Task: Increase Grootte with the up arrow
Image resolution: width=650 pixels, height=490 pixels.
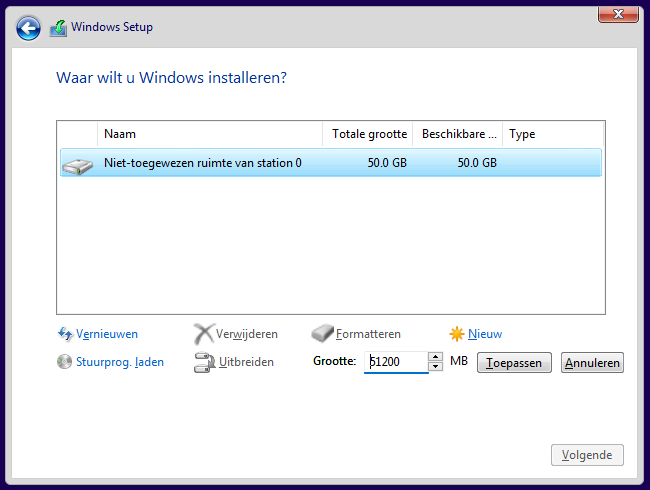Action: [435, 357]
